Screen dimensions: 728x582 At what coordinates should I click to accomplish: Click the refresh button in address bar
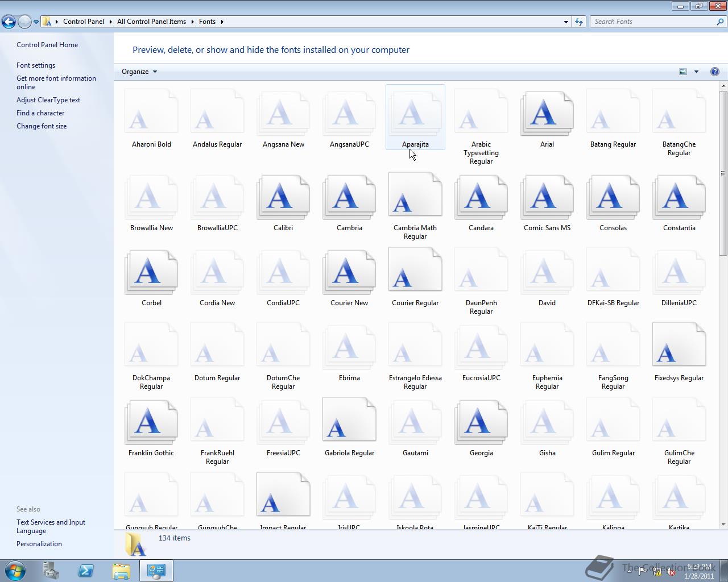click(x=579, y=22)
